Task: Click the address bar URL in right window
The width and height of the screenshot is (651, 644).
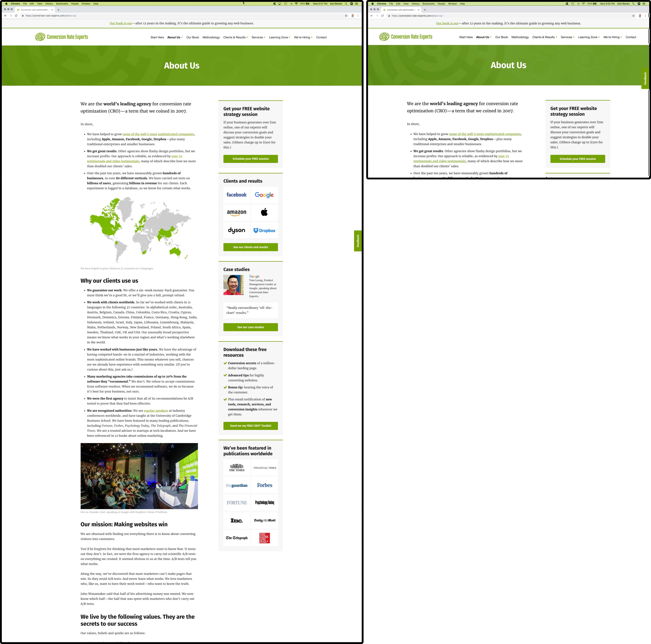Action: 417,16
